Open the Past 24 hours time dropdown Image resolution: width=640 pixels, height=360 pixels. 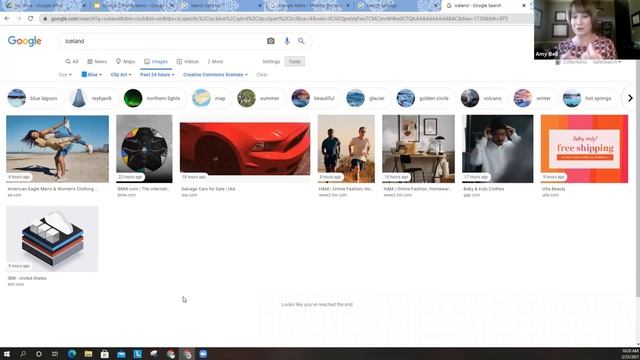click(x=157, y=75)
